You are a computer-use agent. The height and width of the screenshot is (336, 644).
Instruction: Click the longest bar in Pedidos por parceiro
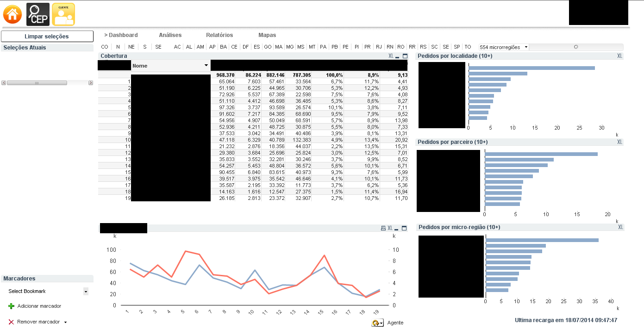click(541, 154)
